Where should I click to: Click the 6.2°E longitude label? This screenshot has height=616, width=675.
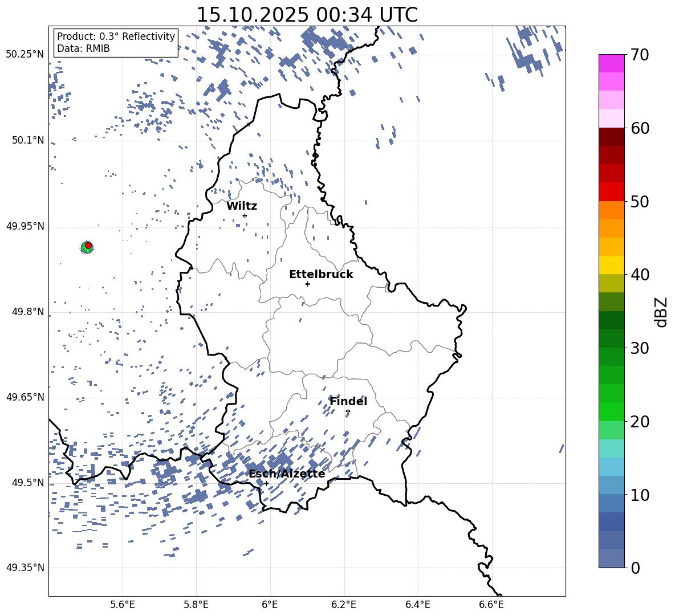point(344,605)
